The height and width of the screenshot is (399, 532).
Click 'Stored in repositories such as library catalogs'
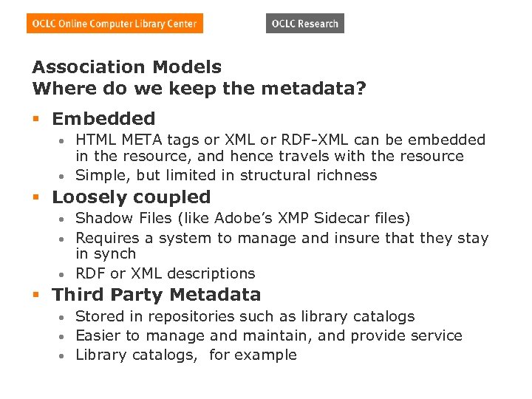tap(245, 316)
